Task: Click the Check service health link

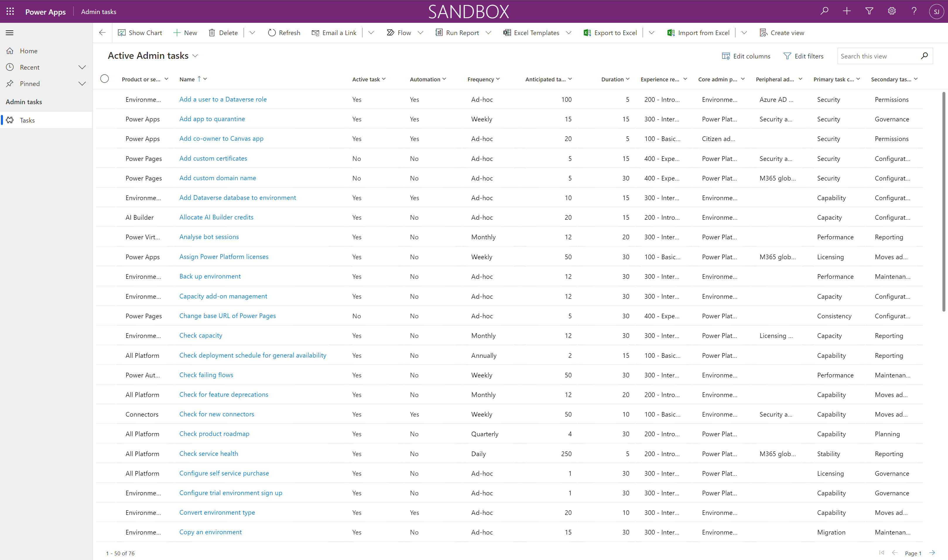Action: point(208,453)
